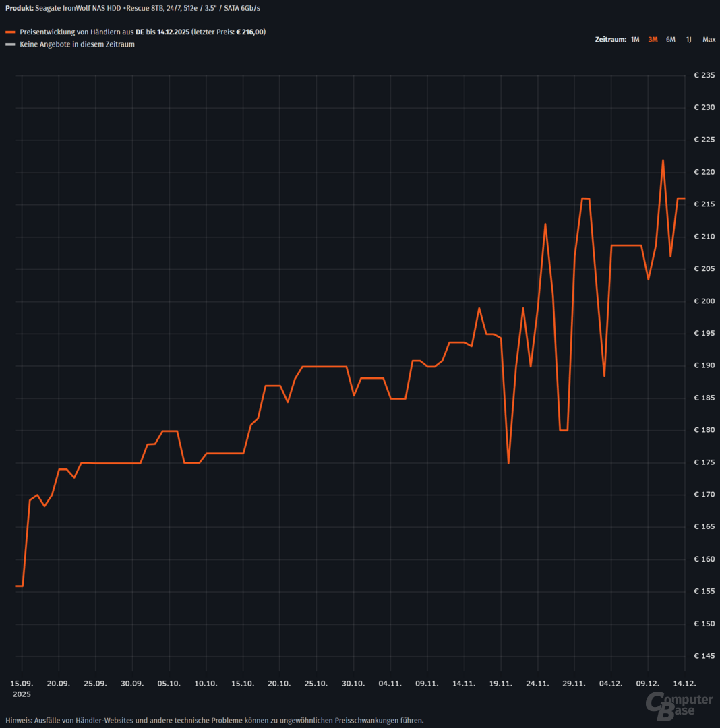Click the sharp price dip after 19.11.

(x=508, y=462)
